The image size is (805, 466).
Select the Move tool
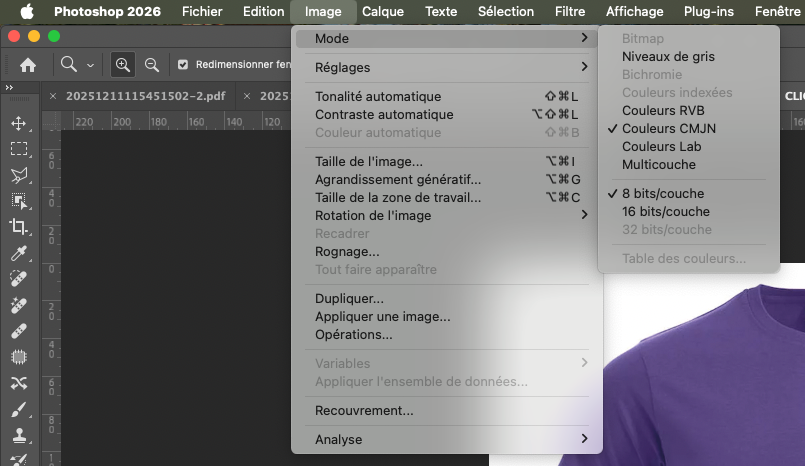pos(19,123)
